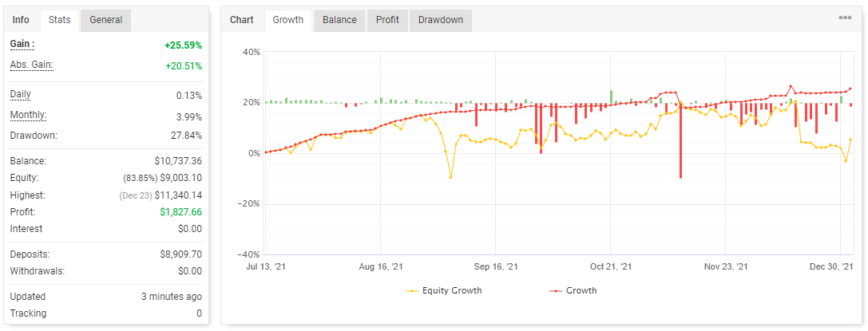This screenshot has width=868, height=331.
Task: Switch to the Info tab
Action: coord(21,20)
